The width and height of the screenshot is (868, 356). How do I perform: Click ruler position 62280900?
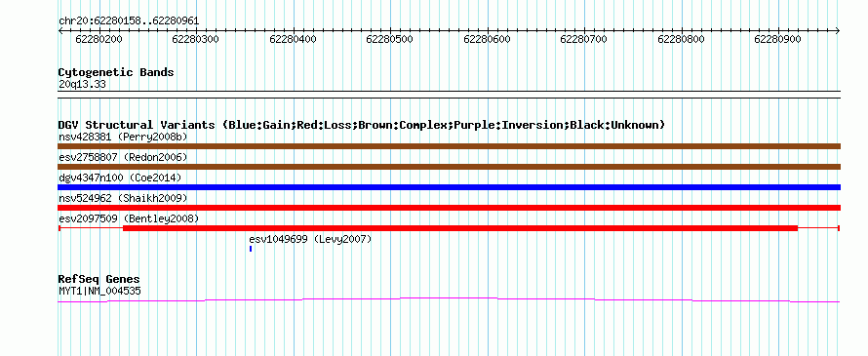point(778,39)
